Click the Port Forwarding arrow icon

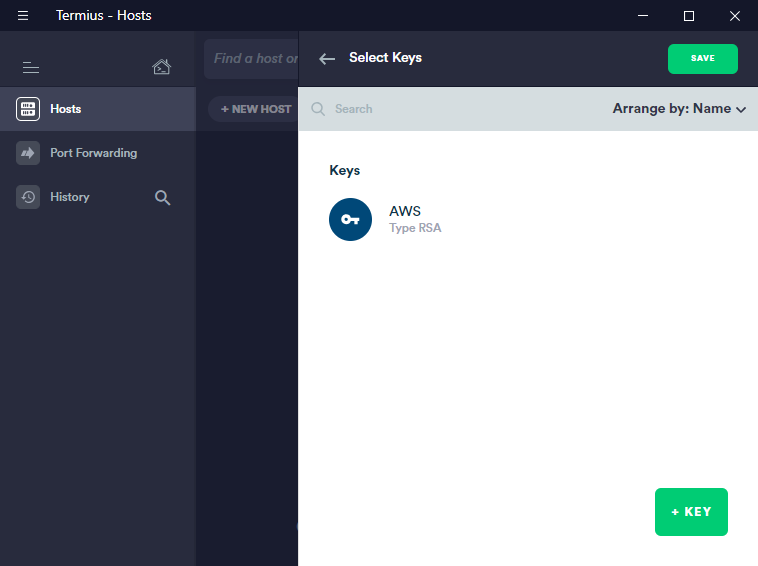pyautogui.click(x=28, y=153)
